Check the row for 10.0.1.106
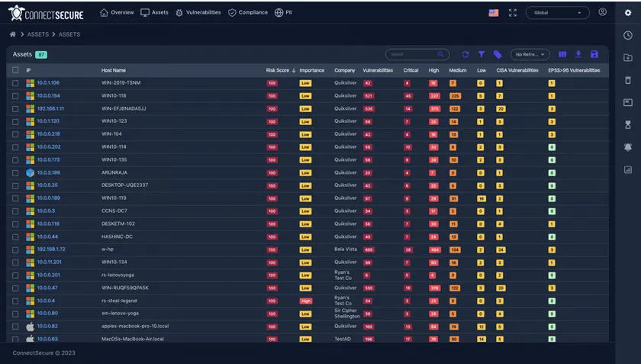 coord(15,83)
